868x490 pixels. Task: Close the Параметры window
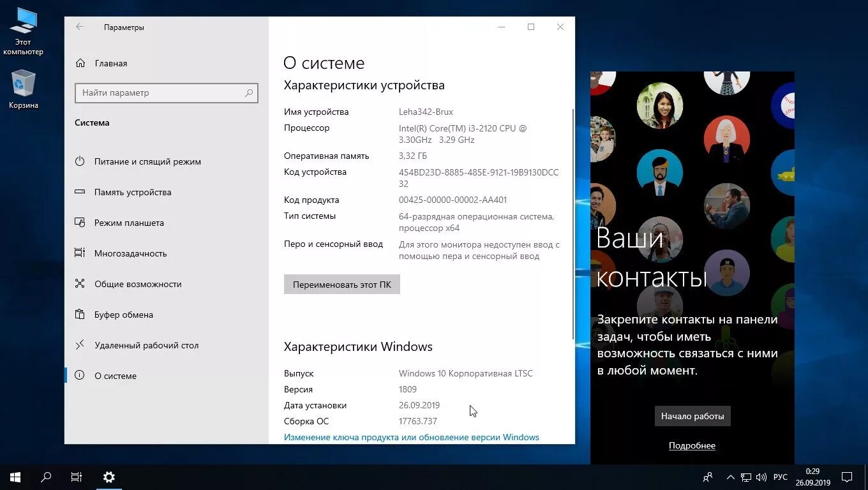click(x=560, y=27)
